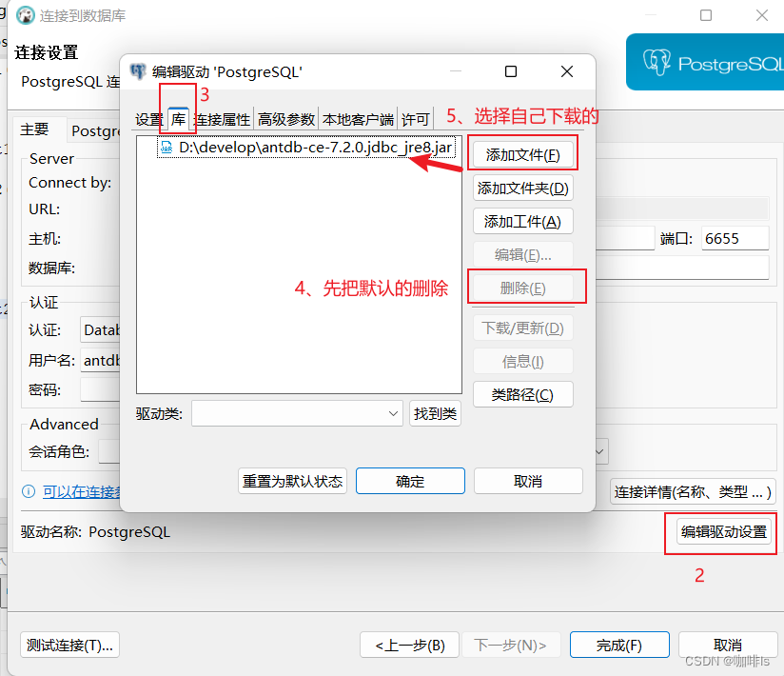Close the Edit driver 'PostgreSQL' dialog
Viewport: 784px width, 676px height.
point(566,71)
